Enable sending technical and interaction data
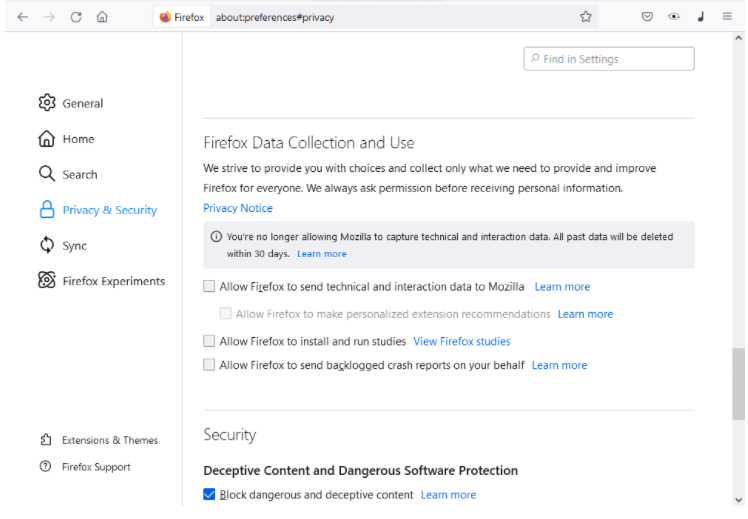This screenshot has height=519, width=748. [x=209, y=286]
